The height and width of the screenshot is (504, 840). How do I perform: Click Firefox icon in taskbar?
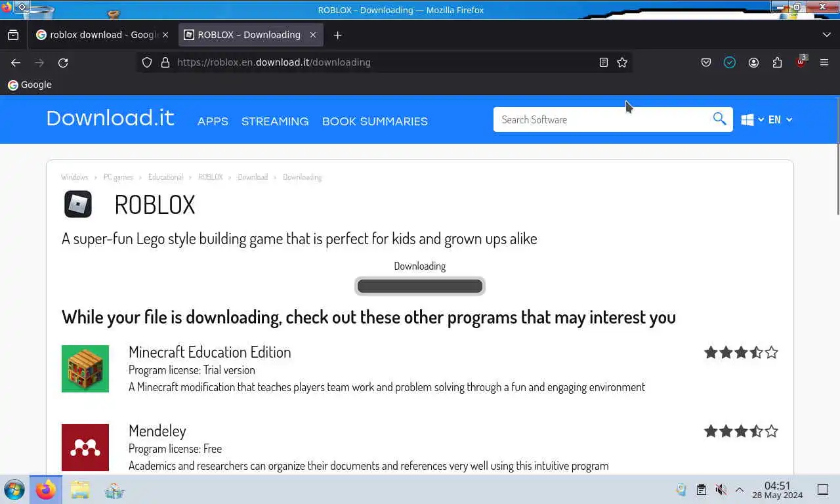click(x=46, y=490)
